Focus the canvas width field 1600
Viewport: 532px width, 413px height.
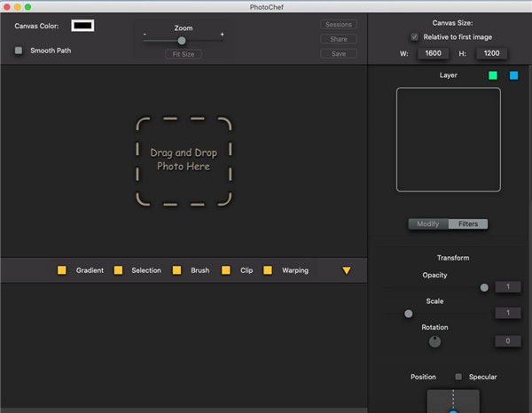(434, 53)
